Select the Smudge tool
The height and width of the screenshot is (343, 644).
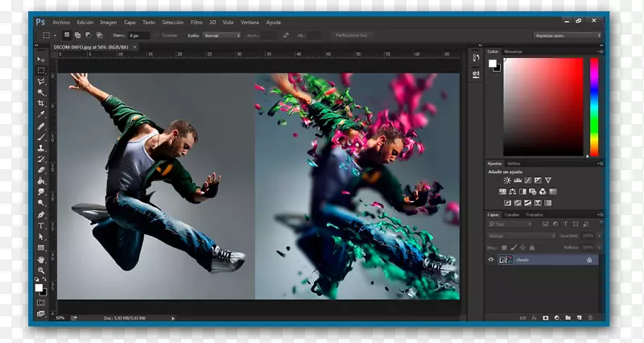click(41, 192)
